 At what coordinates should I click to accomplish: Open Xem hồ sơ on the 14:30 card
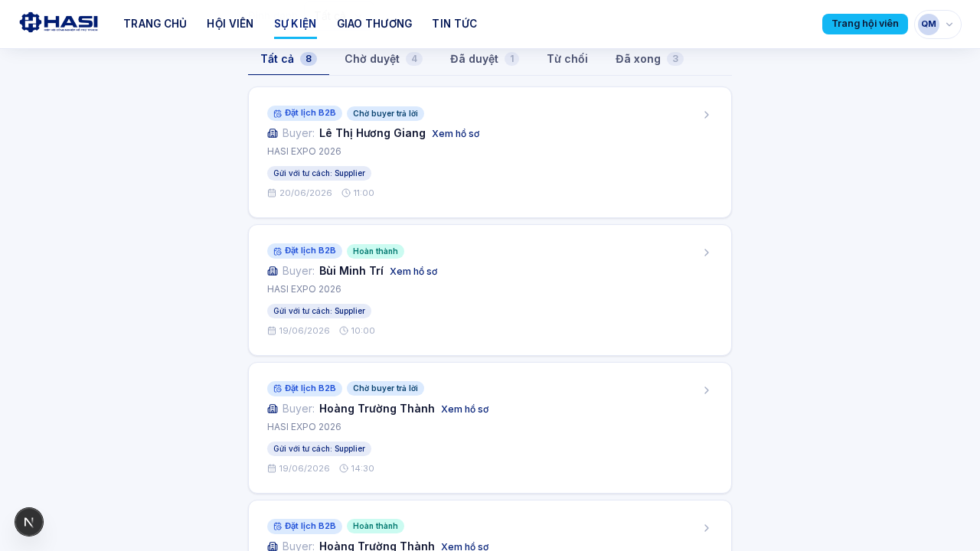click(465, 409)
